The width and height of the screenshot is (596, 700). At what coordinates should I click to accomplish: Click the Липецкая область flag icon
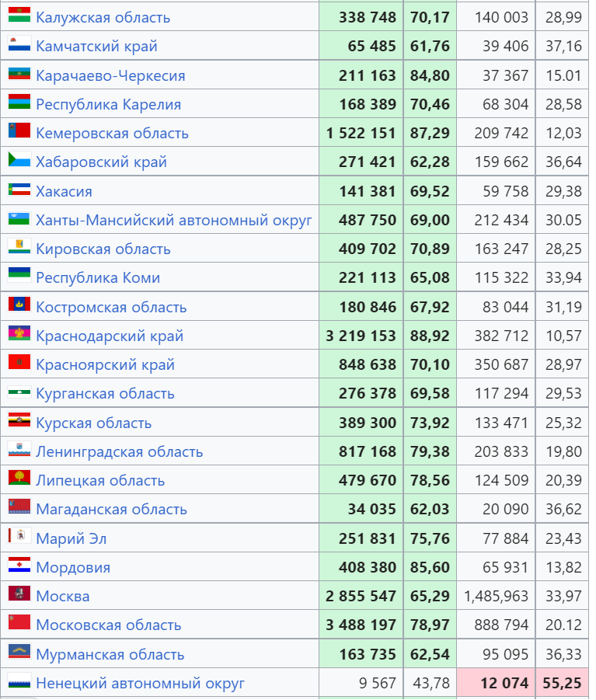click(19, 478)
